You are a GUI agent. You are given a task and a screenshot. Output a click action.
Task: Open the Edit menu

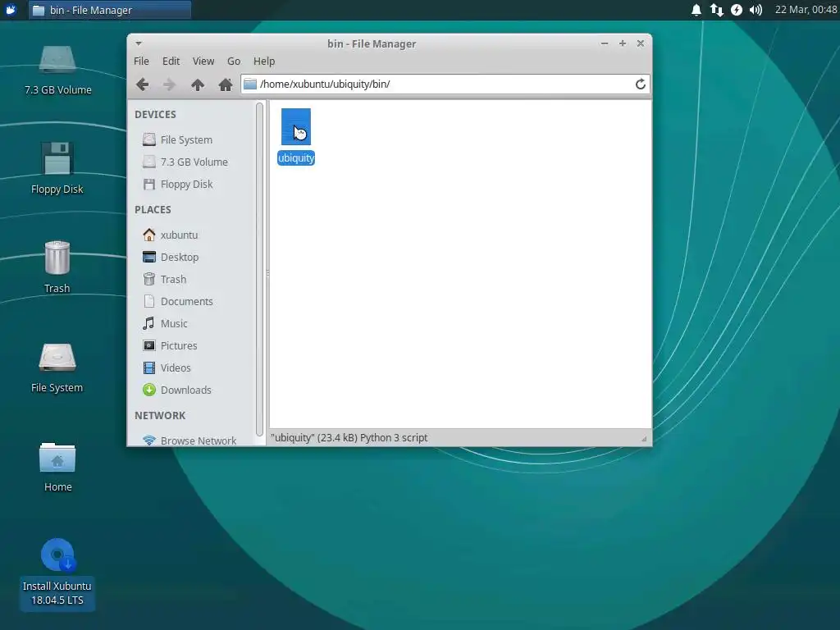click(x=171, y=61)
